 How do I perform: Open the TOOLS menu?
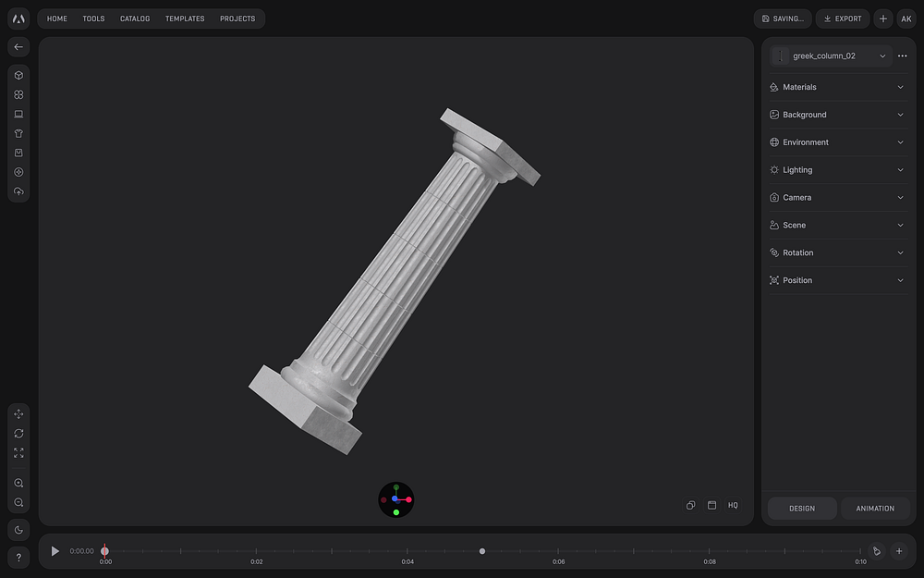(93, 18)
